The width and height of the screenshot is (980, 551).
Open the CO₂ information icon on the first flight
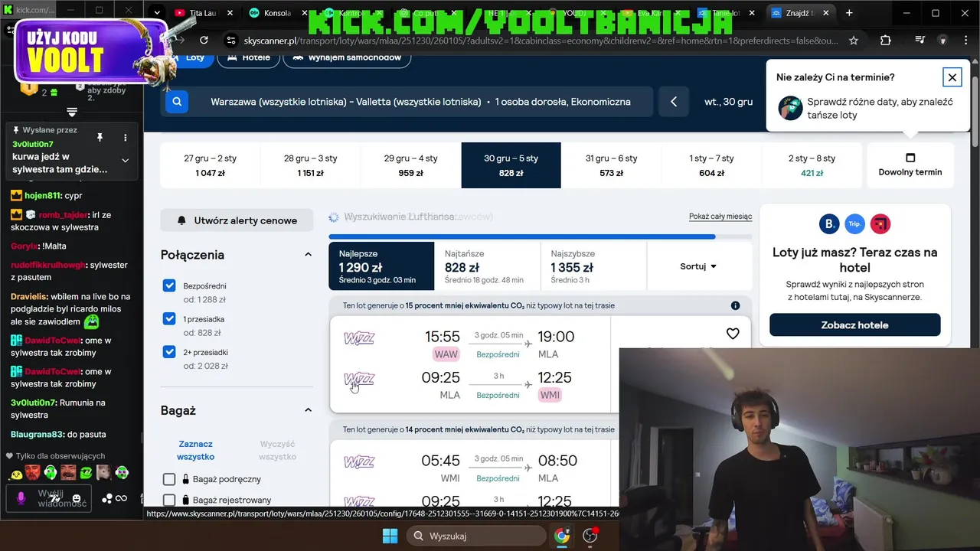tap(735, 305)
